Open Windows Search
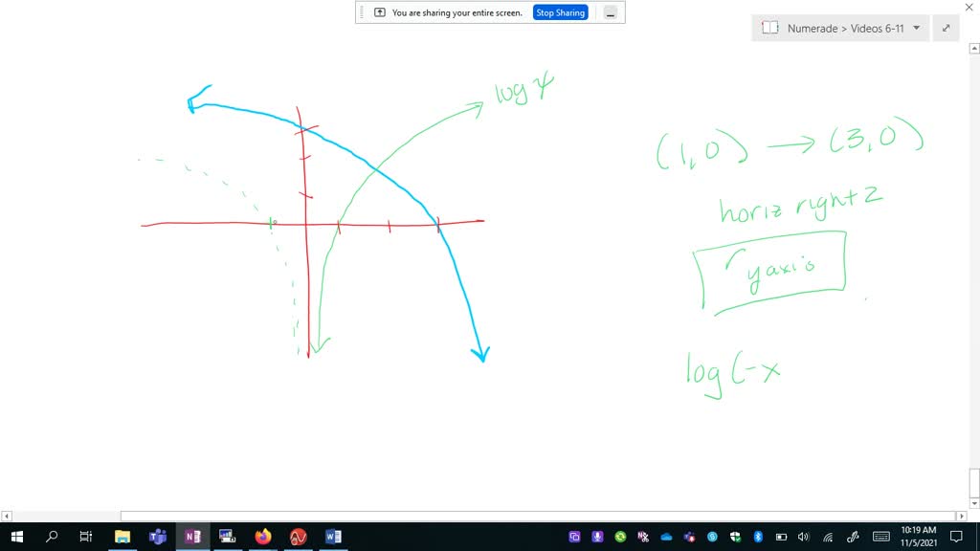 tap(52, 537)
